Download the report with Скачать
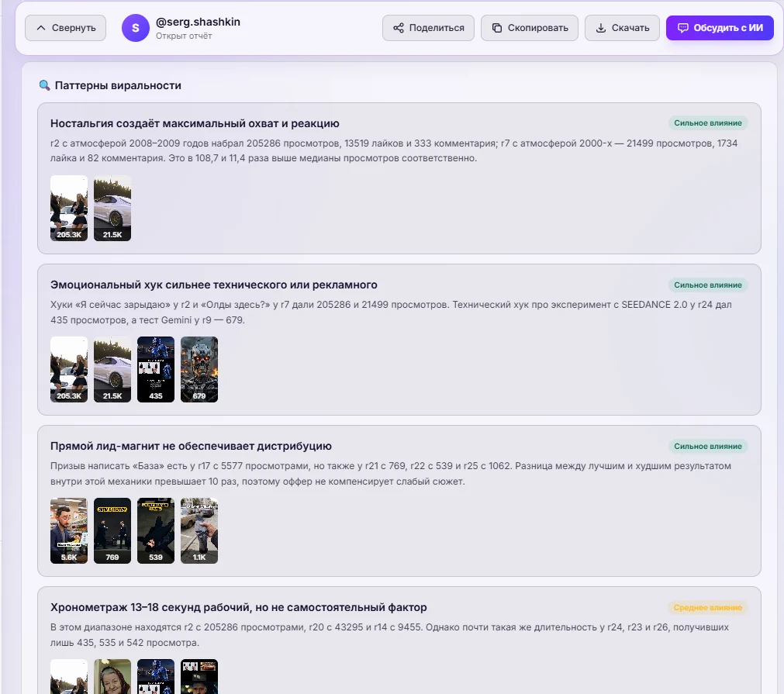Screen dimensions: 784x694 click(x=622, y=28)
